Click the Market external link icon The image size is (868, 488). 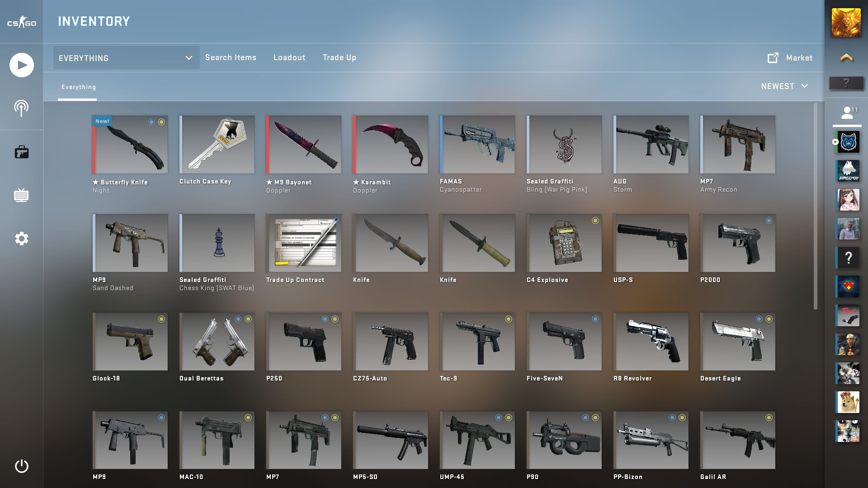[773, 58]
